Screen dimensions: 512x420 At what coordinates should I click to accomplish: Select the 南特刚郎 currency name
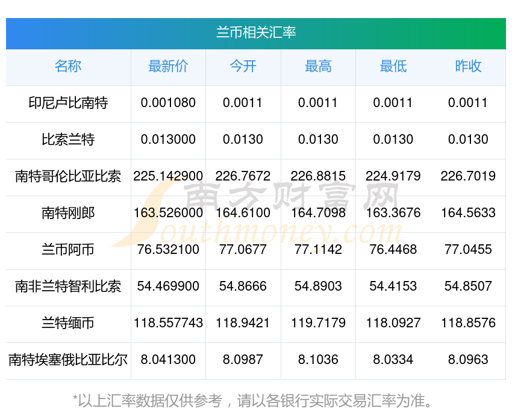pyautogui.click(x=68, y=213)
